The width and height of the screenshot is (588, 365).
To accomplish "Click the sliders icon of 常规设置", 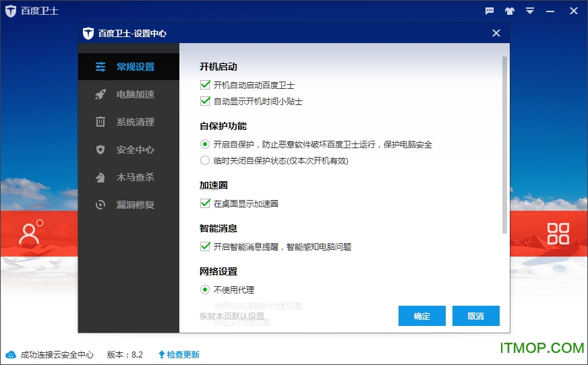I will pyautogui.click(x=100, y=67).
